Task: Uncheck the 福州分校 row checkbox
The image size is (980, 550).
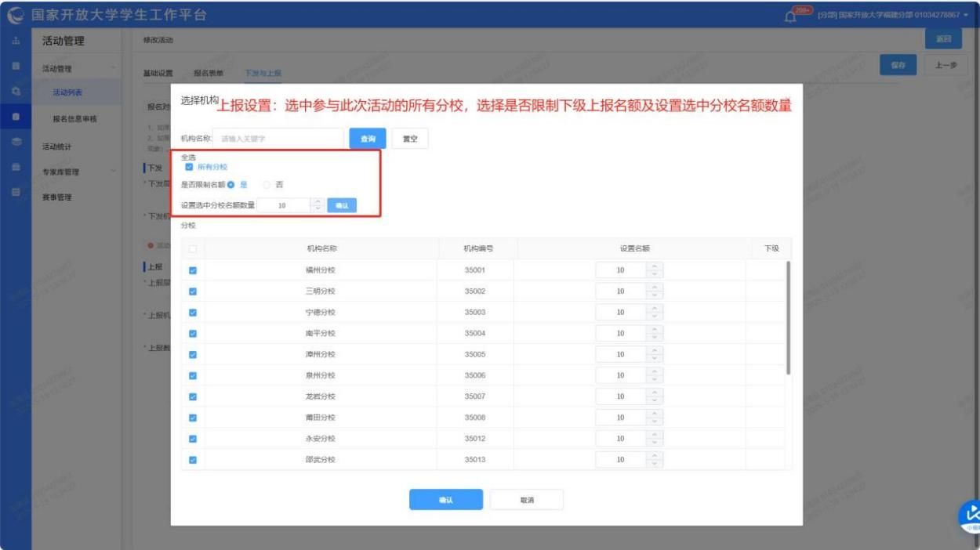Action: point(193,270)
